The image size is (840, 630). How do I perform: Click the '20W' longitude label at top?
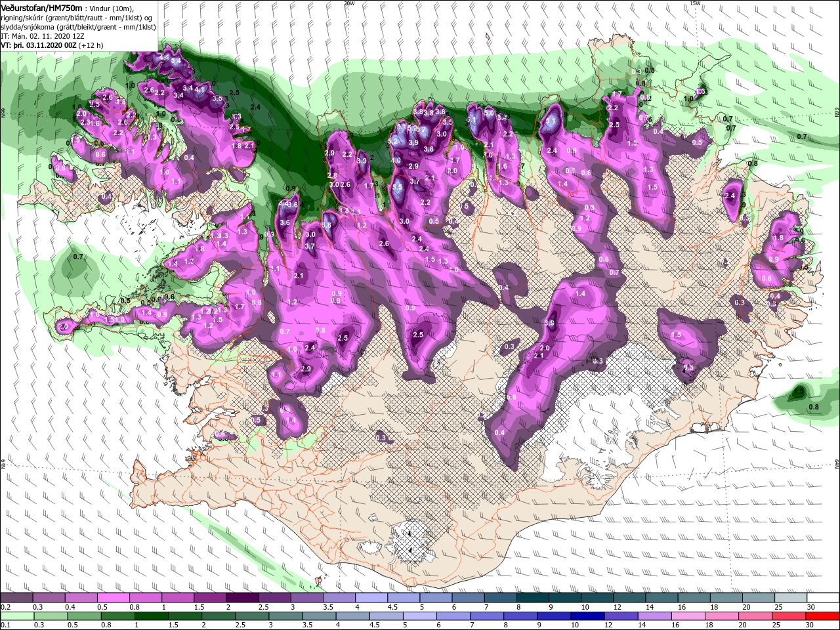pyautogui.click(x=349, y=3)
